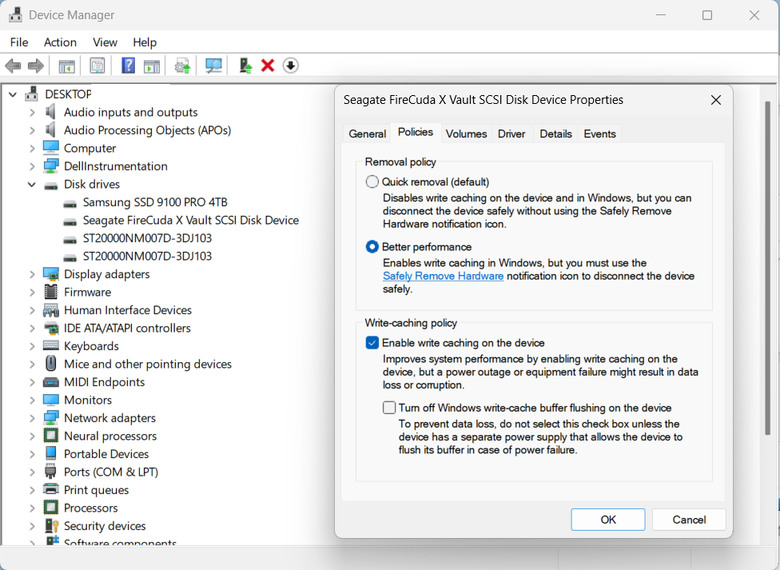Viewport: 780px width, 570px height.
Task: Click the Display adapters category icon
Action: coord(51,274)
